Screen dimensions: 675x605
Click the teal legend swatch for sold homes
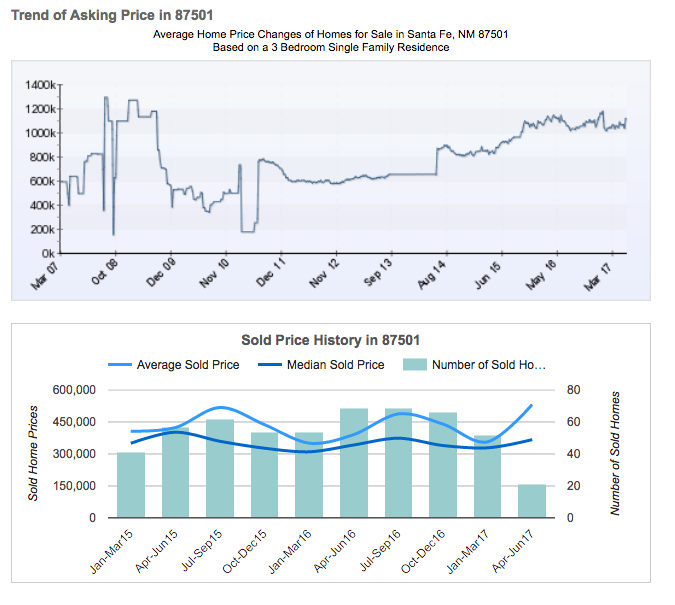(x=413, y=365)
